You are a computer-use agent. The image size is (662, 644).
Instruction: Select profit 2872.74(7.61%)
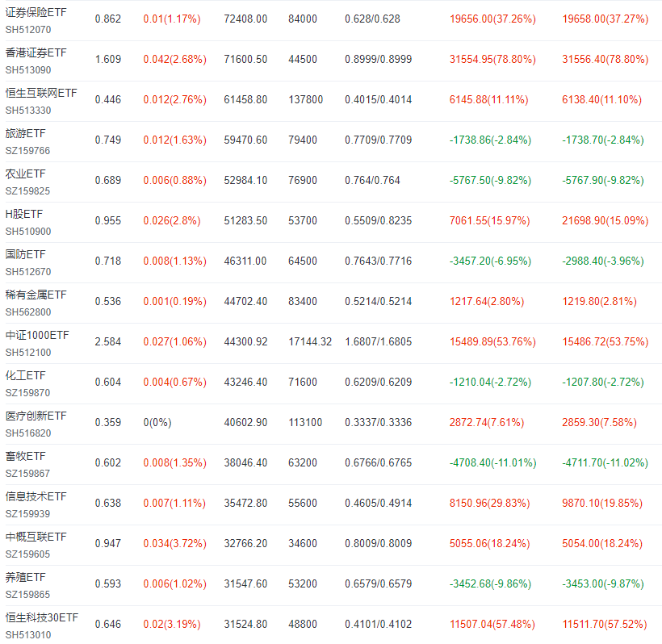point(486,422)
